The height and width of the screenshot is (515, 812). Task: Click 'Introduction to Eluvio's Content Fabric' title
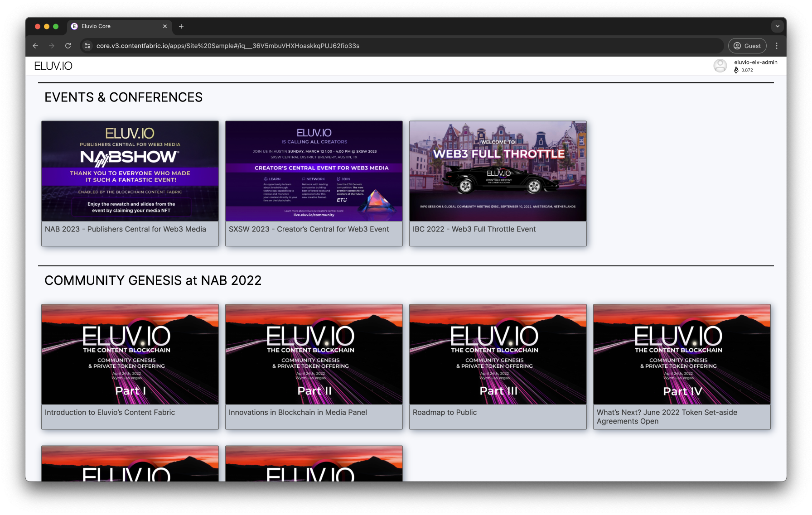[x=110, y=413]
